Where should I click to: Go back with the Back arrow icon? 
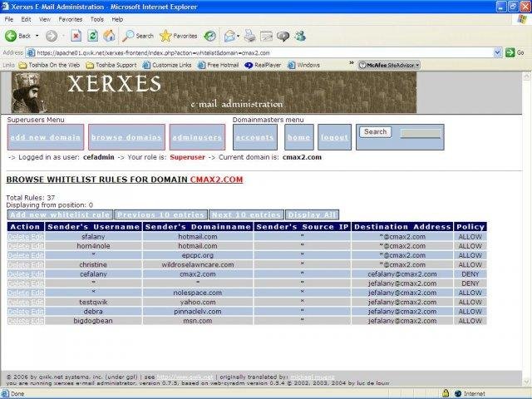(x=11, y=36)
